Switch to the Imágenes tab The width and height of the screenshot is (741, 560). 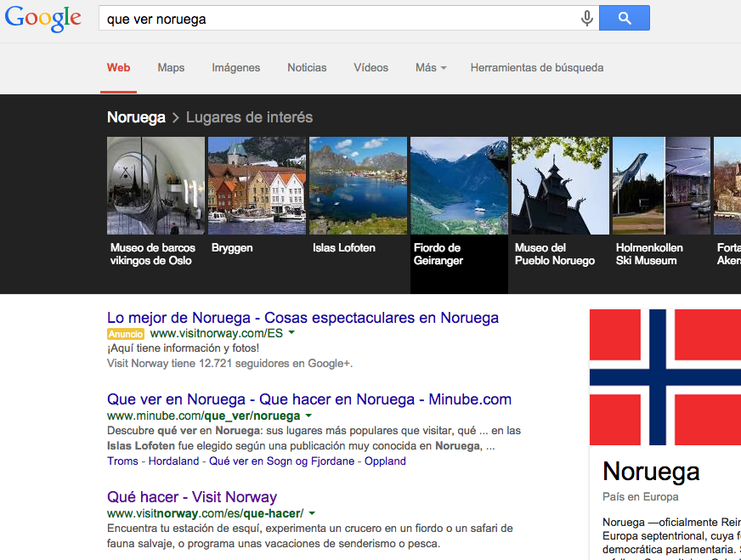point(235,68)
